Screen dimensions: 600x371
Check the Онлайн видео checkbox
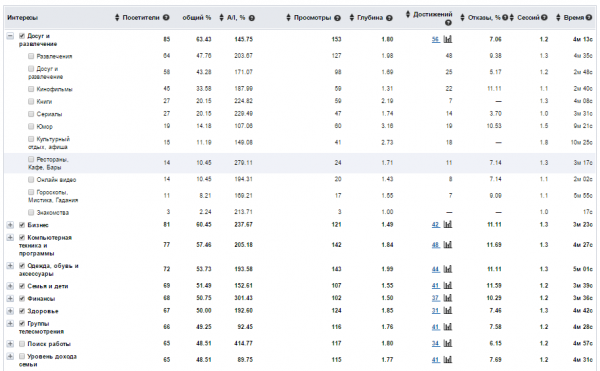[x=31, y=179]
